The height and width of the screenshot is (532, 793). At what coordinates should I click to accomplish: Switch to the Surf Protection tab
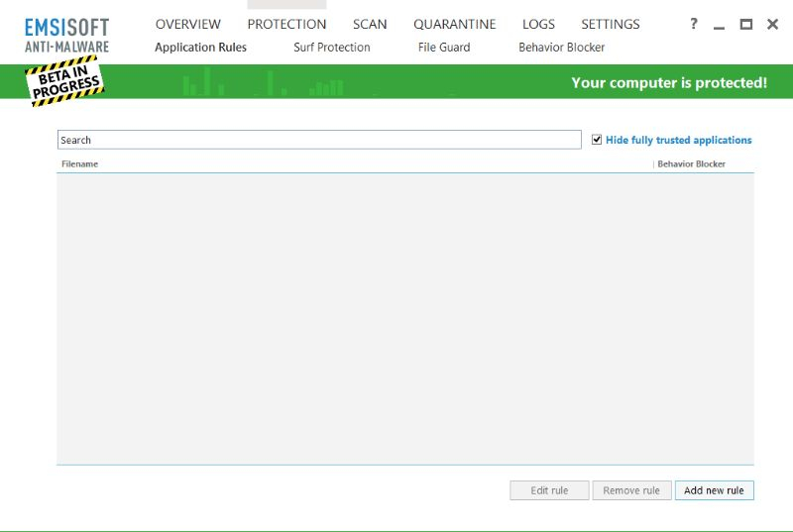pyautogui.click(x=332, y=48)
